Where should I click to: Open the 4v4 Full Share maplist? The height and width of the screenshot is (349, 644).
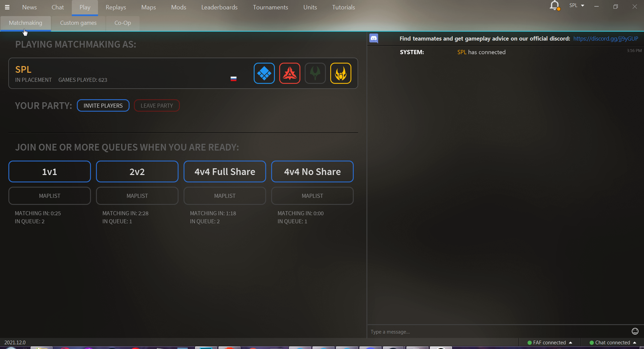(225, 196)
